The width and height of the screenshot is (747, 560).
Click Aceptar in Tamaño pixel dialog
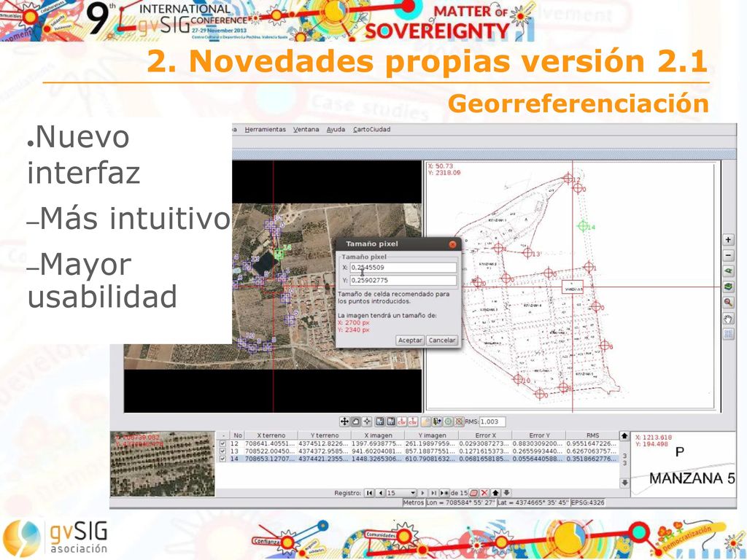(410, 340)
